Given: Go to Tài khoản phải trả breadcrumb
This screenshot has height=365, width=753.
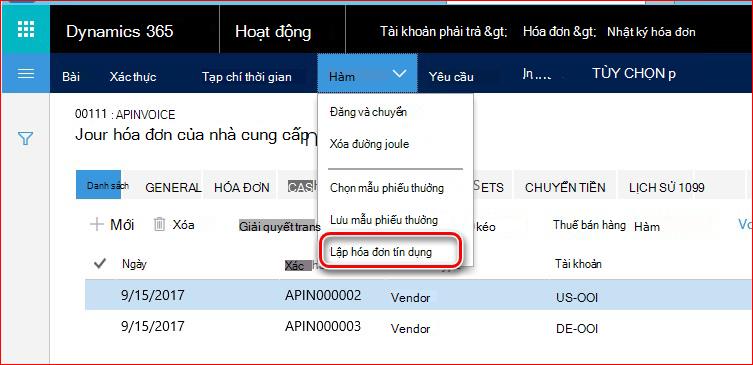Looking at the screenshot, I should pyautogui.click(x=444, y=32).
